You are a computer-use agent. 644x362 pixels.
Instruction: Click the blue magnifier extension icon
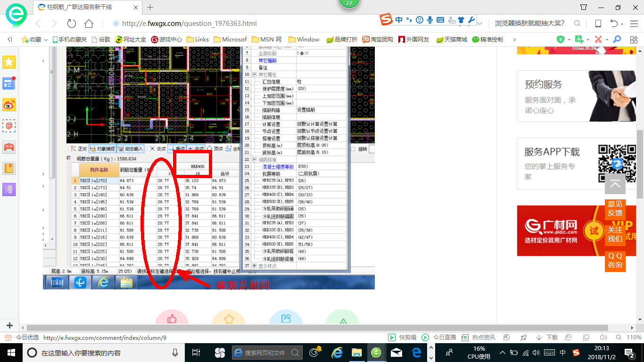pos(617,40)
